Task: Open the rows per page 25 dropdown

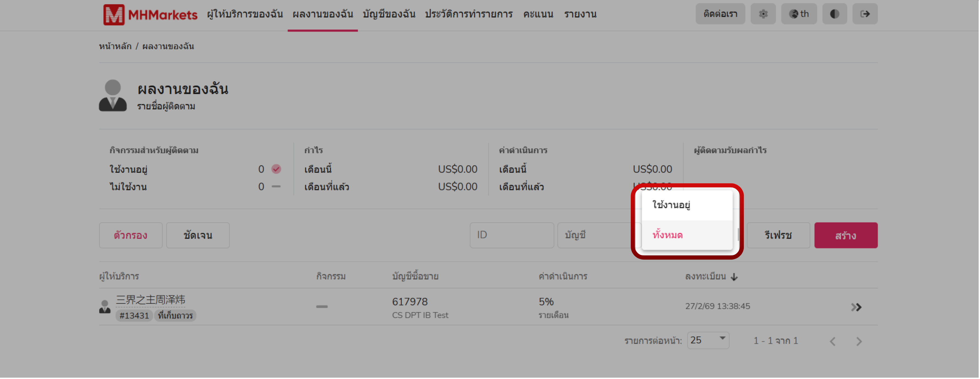Action: pos(708,340)
